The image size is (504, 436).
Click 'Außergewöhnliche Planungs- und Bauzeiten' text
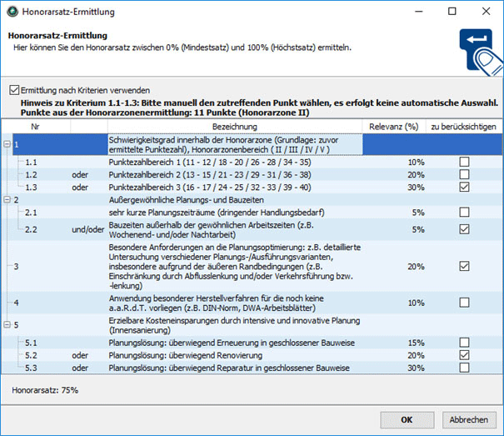186,200
